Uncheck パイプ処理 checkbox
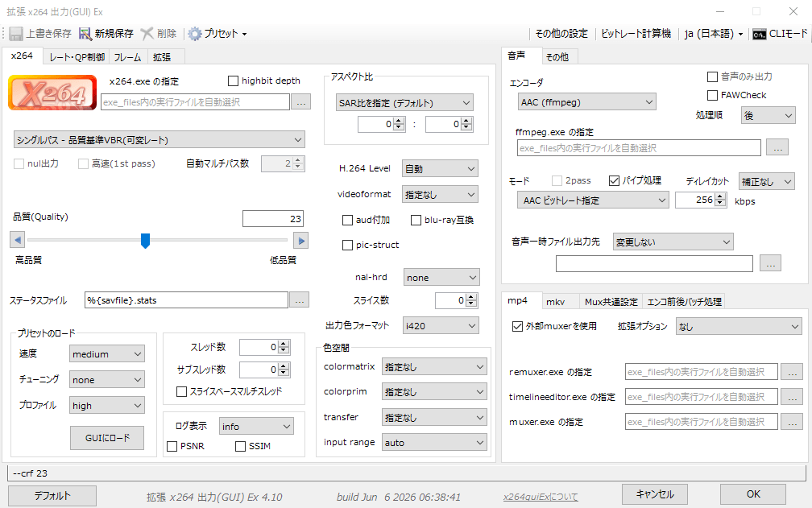Image resolution: width=812 pixels, height=508 pixels. pos(614,180)
